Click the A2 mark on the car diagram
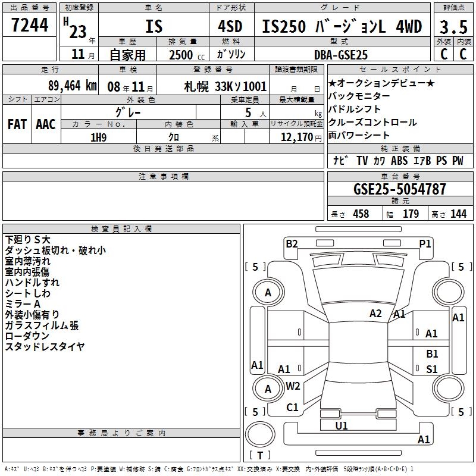The height and width of the screenshot is (476, 476). 375,314
